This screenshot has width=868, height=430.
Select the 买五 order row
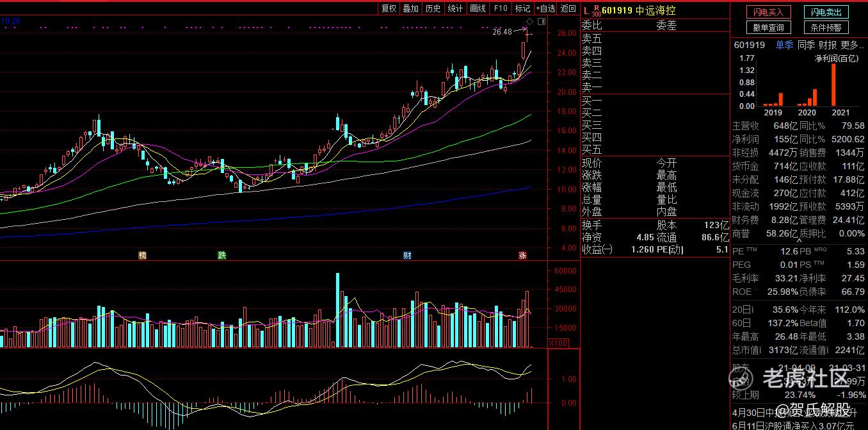(655, 149)
